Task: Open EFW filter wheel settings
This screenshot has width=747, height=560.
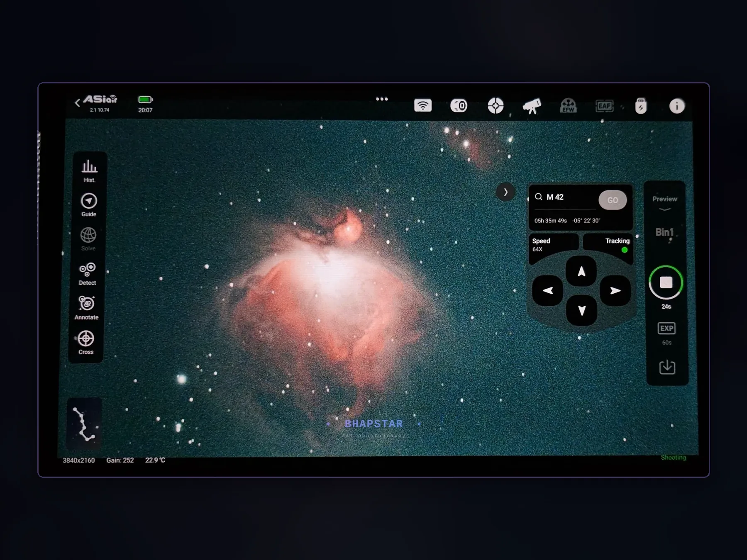Action: 568,106
